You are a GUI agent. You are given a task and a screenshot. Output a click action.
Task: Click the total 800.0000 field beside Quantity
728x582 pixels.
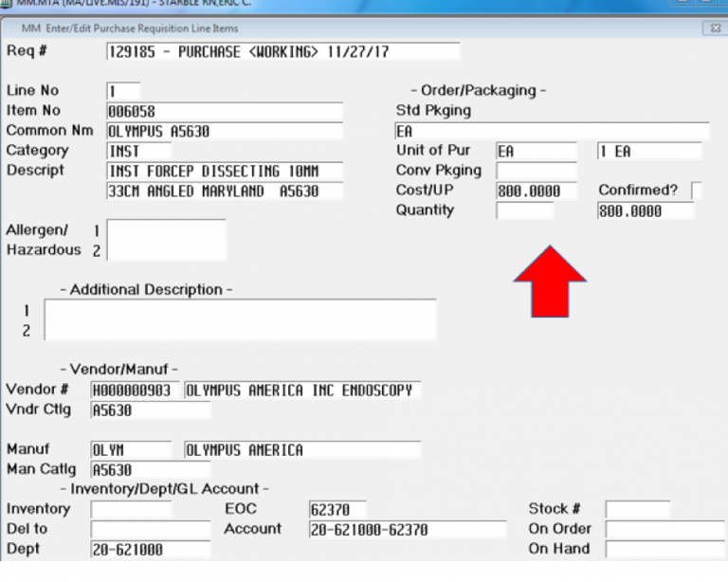(x=646, y=211)
